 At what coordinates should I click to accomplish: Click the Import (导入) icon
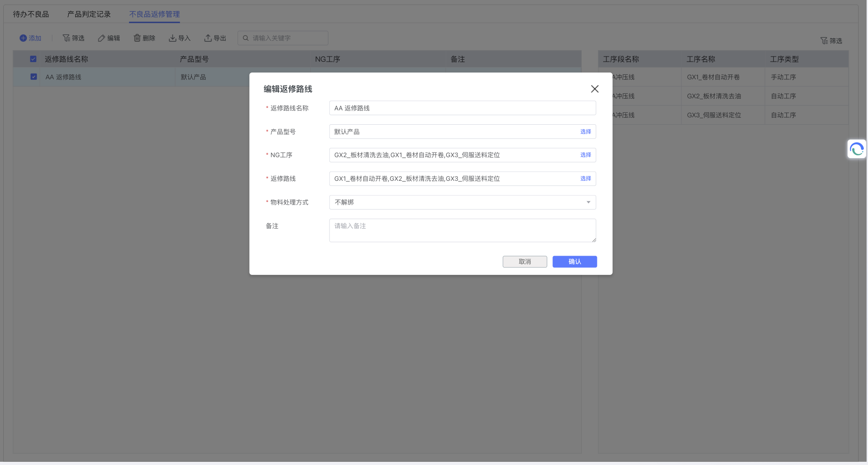click(172, 38)
